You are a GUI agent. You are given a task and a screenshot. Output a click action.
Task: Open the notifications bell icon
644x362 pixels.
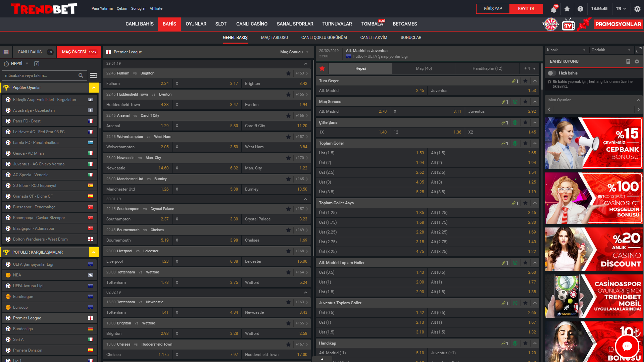click(553, 9)
